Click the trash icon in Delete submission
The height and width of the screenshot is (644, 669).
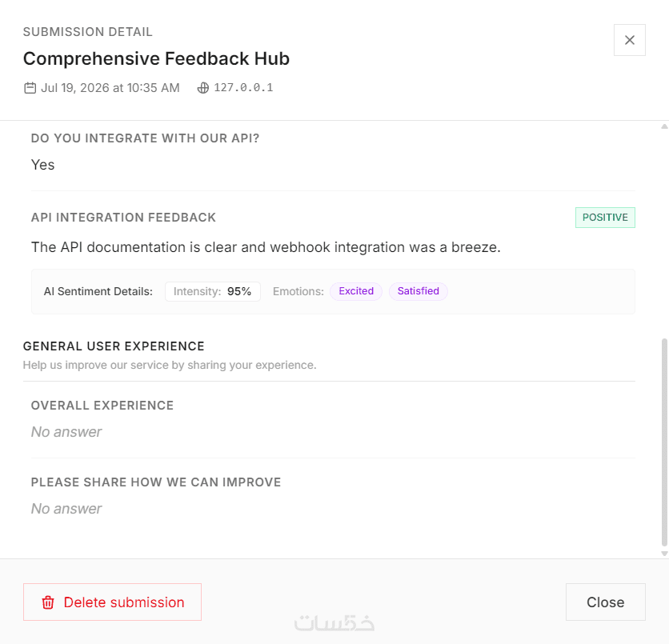[48, 602]
